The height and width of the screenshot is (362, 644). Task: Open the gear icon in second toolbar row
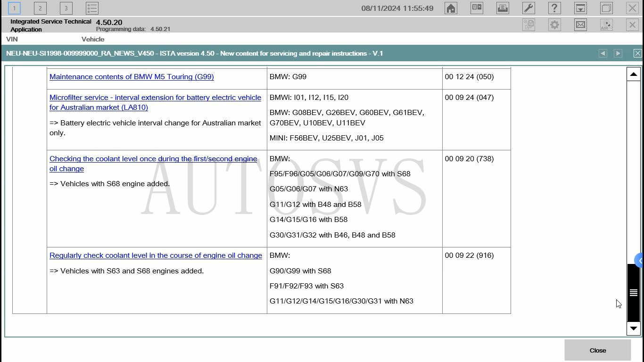554,25
